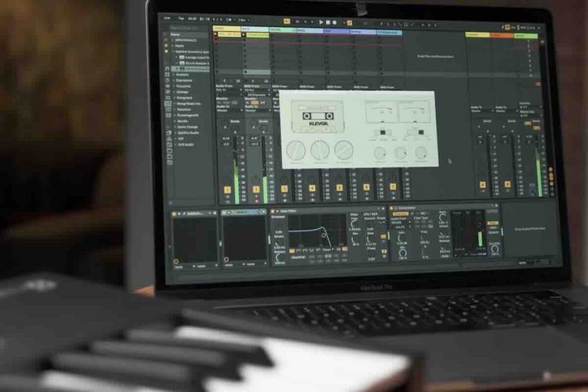Launch the clip in the second track

[243, 35]
